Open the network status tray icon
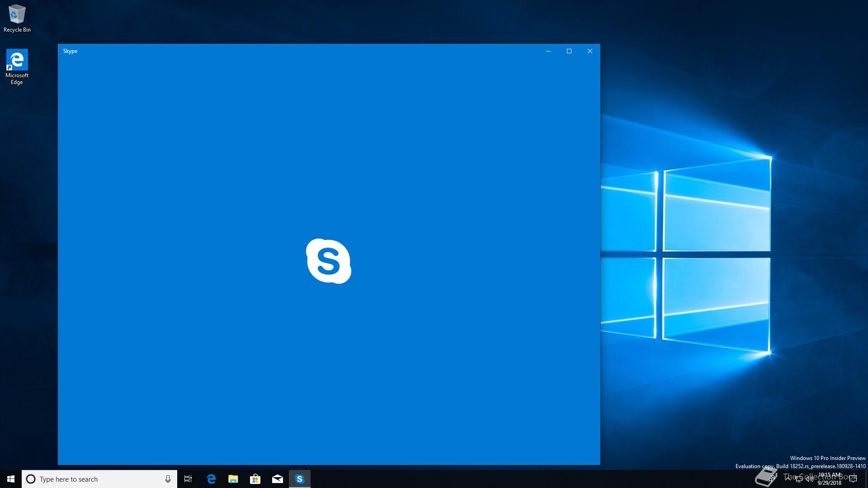The image size is (868, 488). click(x=799, y=479)
